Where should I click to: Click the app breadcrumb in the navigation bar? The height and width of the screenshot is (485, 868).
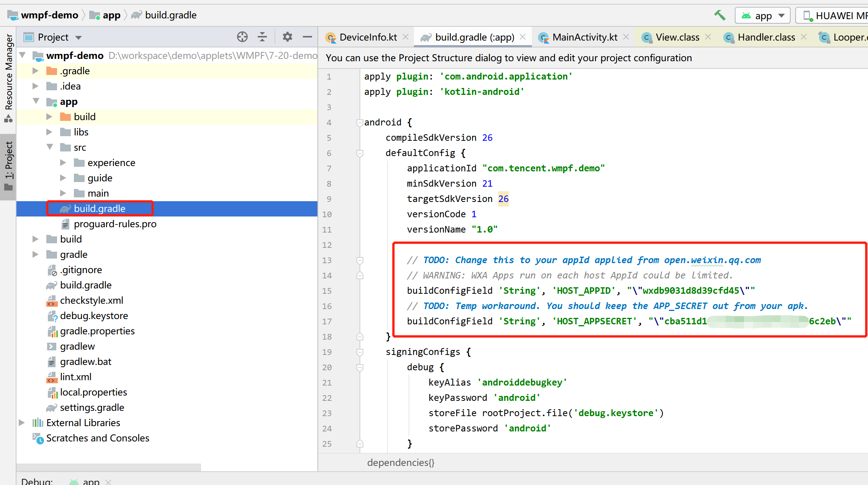point(111,15)
